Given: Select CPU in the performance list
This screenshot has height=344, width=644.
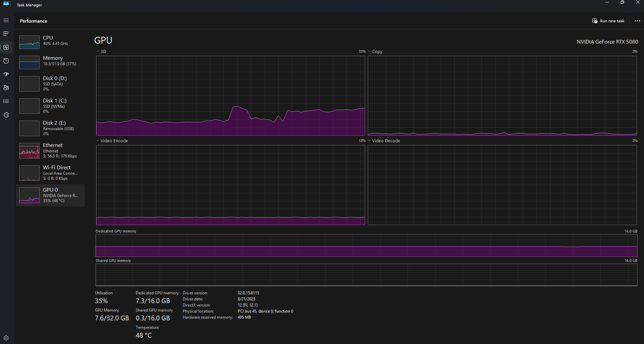Looking at the screenshot, I should [50, 42].
